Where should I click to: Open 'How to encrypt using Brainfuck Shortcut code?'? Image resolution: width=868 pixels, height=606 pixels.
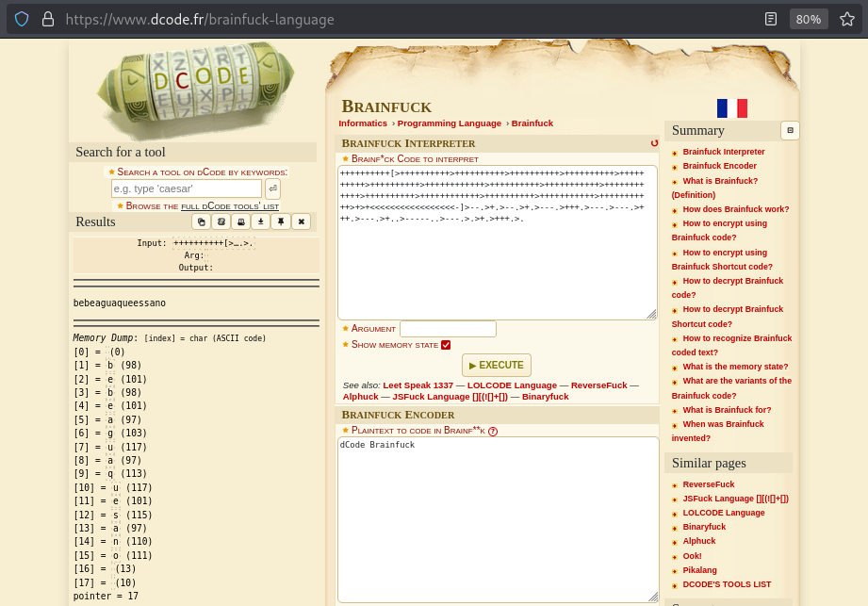tap(722, 259)
